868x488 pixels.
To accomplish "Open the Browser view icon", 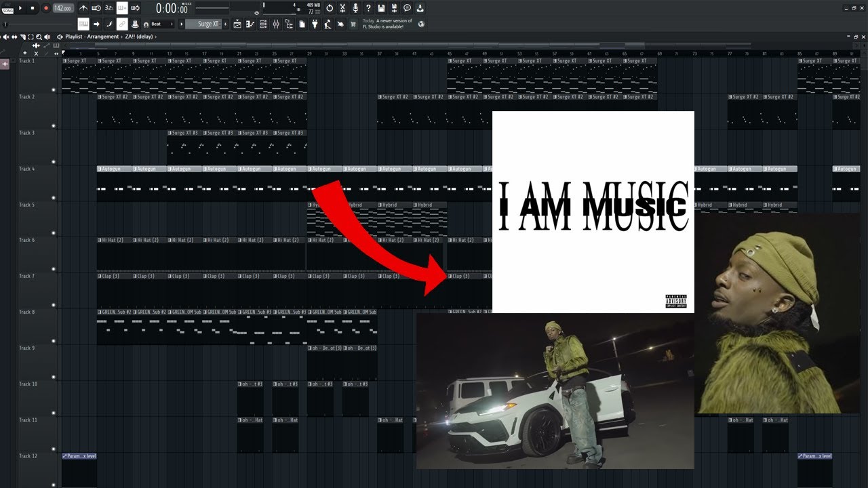I will click(x=289, y=24).
